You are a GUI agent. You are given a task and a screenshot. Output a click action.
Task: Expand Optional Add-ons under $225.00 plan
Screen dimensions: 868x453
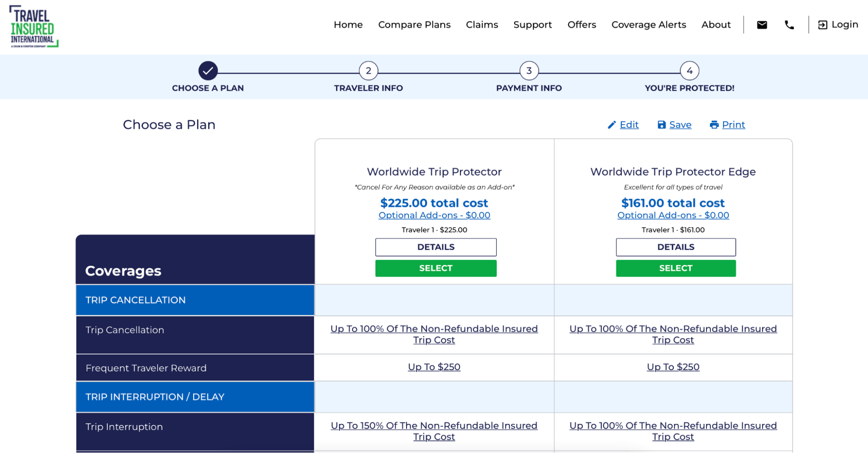[x=434, y=215]
